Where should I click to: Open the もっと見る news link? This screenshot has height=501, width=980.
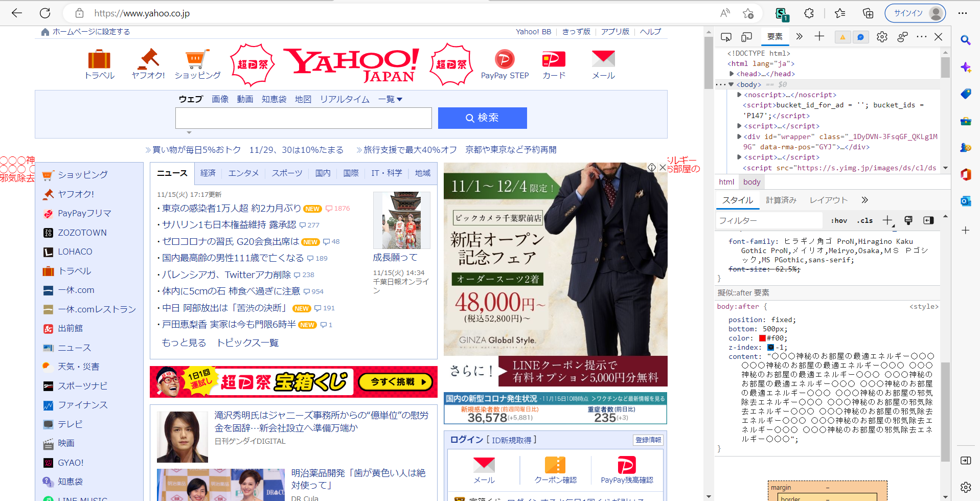[x=184, y=343]
